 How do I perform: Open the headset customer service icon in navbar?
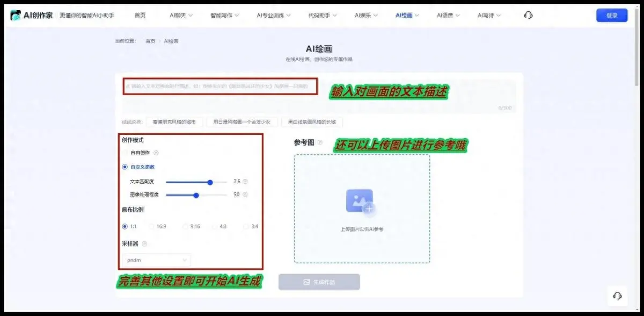click(528, 15)
